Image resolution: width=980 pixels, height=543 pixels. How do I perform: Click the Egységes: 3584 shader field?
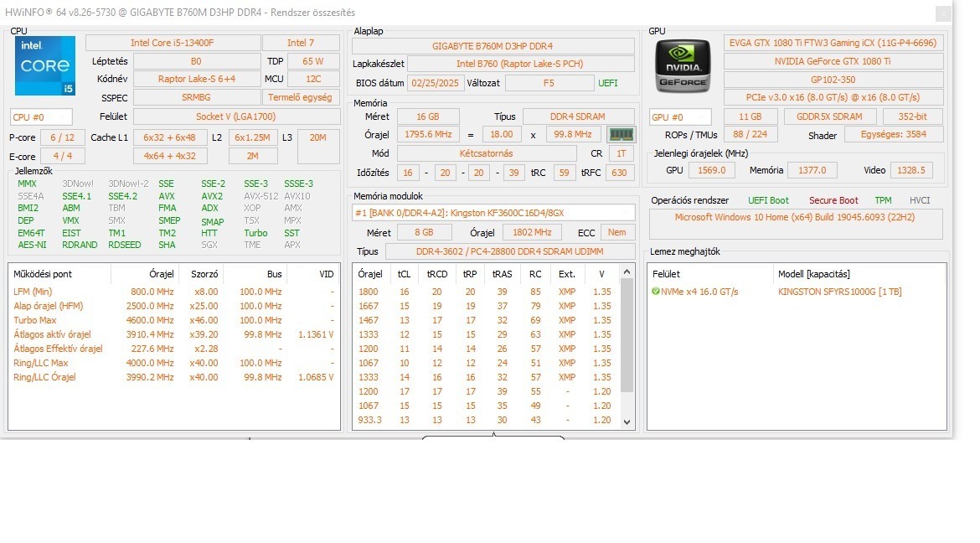(894, 135)
